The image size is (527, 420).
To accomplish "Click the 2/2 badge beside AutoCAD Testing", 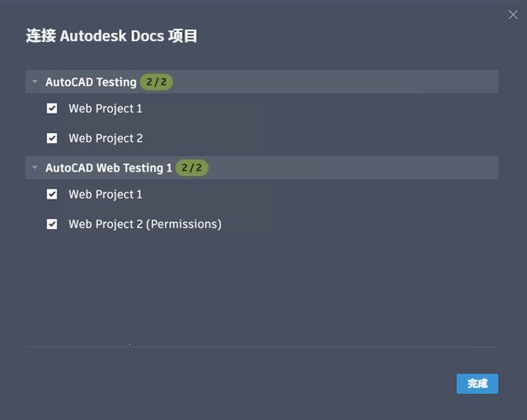I will coord(157,82).
